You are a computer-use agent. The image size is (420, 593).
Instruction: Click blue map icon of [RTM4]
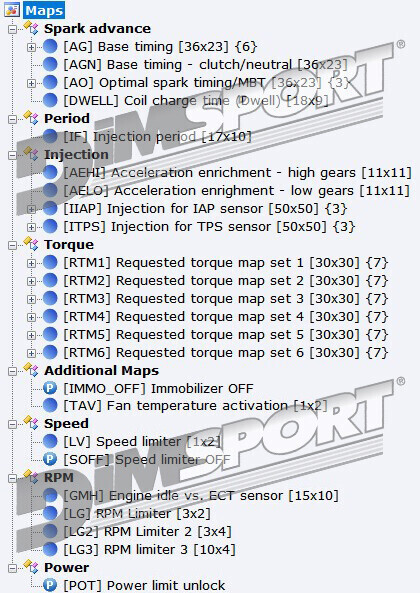(50, 316)
